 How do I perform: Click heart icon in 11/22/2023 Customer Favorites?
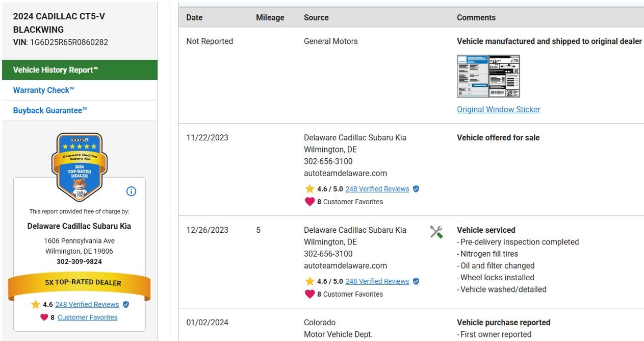[x=310, y=202]
